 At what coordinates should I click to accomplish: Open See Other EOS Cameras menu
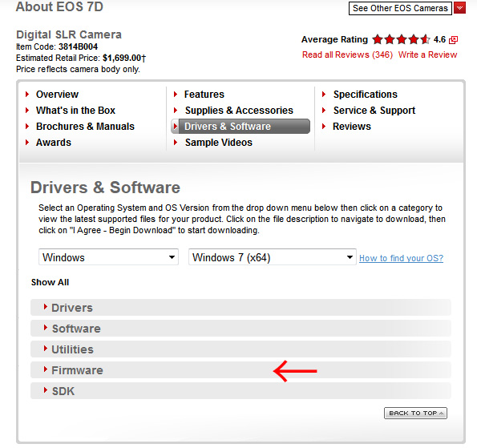coord(400,8)
